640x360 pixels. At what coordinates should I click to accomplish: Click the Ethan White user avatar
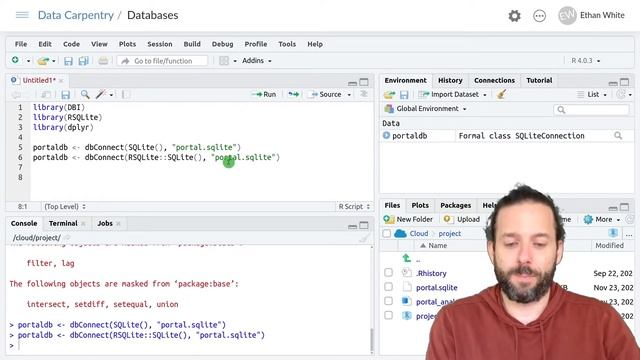[x=567, y=16]
